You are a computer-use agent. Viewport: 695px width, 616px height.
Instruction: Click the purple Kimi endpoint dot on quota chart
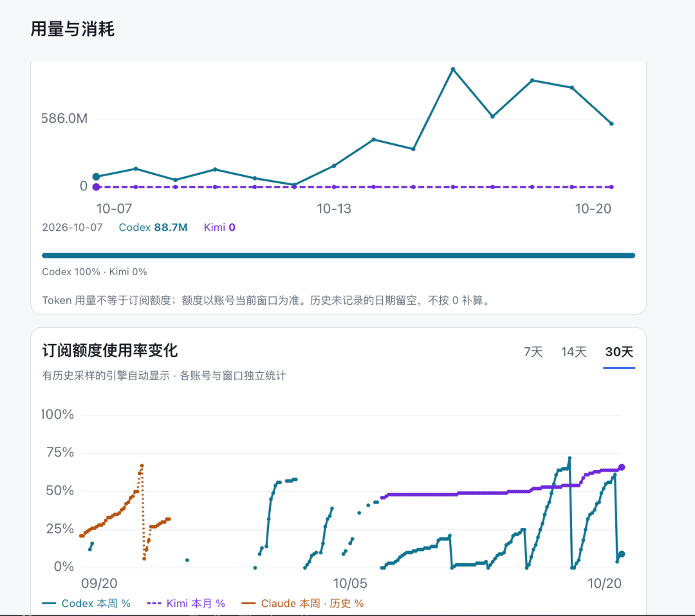(x=622, y=467)
